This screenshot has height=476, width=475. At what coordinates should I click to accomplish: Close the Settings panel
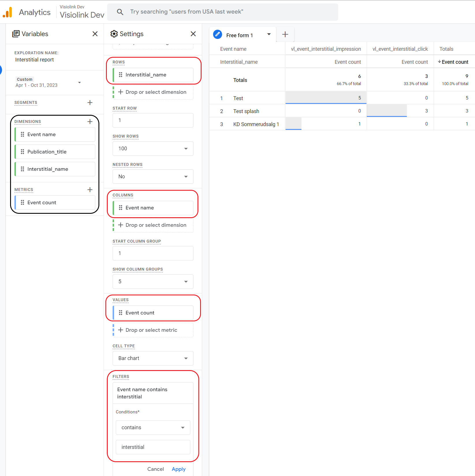point(193,34)
